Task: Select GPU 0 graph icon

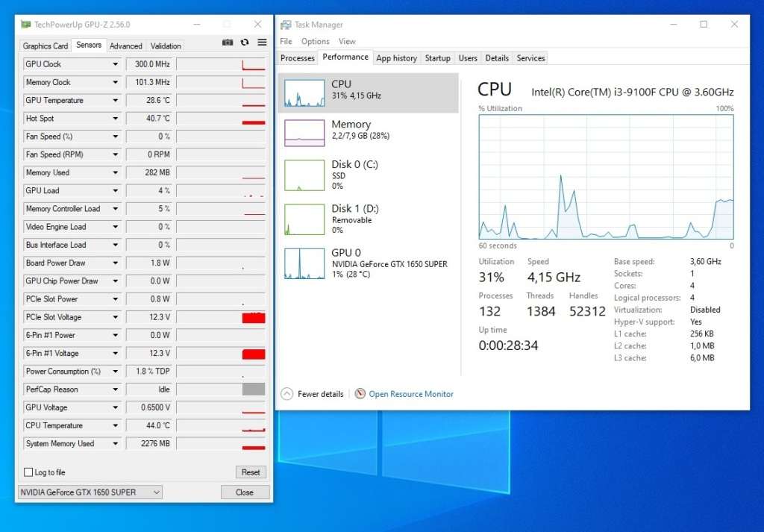Action: [x=304, y=263]
